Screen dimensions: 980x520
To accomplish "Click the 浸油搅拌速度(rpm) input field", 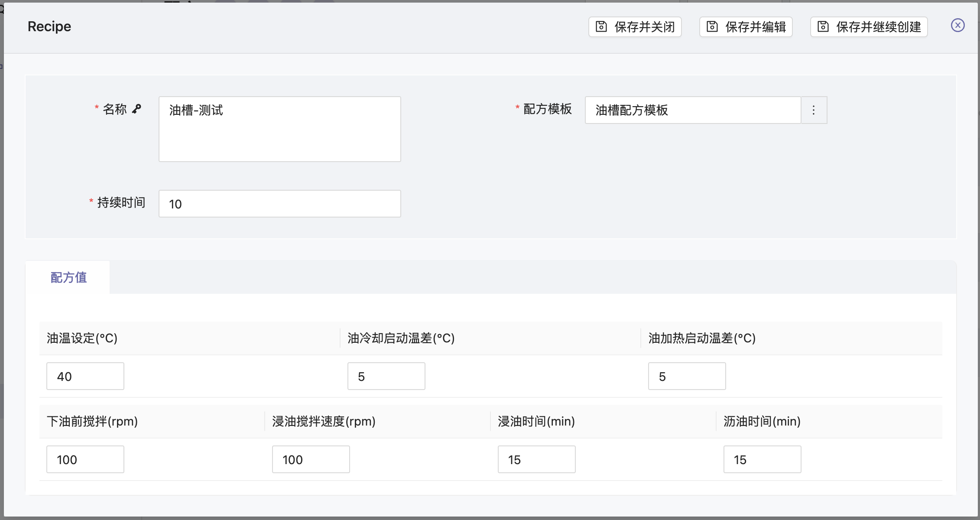I will (x=311, y=459).
